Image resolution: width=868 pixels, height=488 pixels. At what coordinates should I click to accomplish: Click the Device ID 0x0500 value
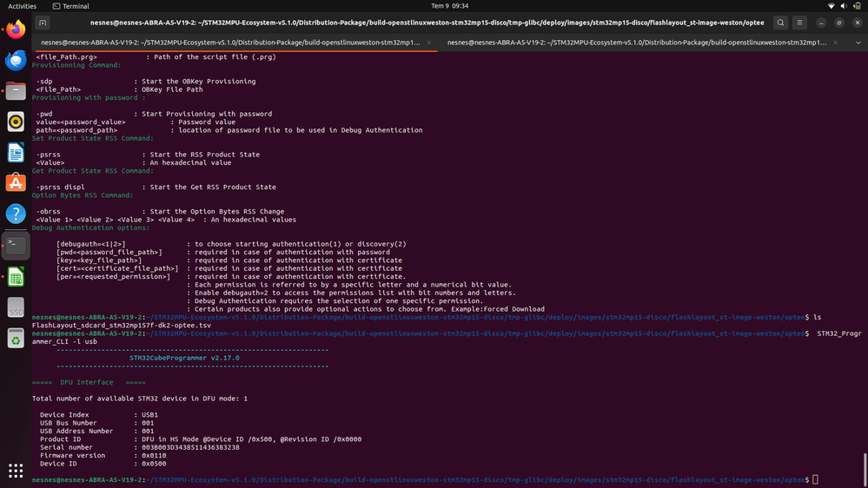pos(154,464)
